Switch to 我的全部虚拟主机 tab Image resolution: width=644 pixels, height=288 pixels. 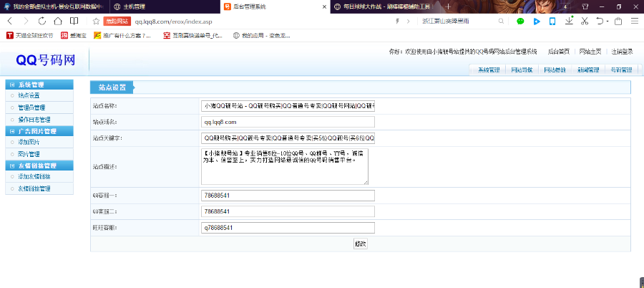click(55, 7)
